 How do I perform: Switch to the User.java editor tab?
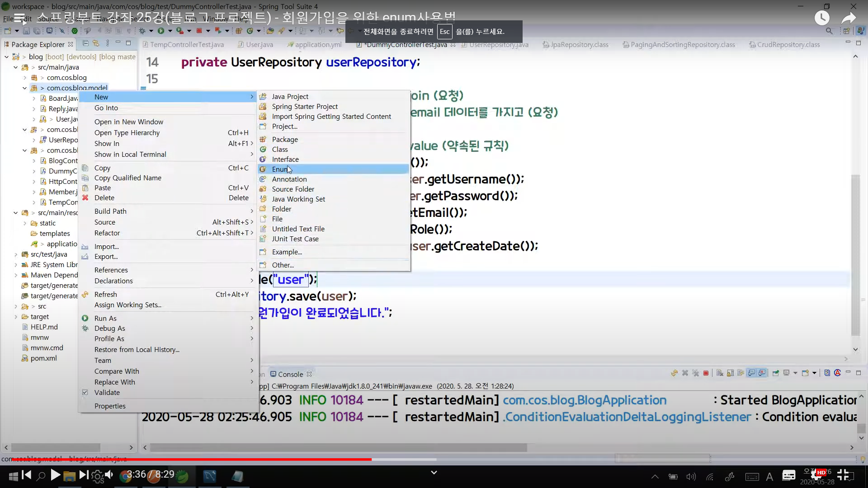pos(259,44)
